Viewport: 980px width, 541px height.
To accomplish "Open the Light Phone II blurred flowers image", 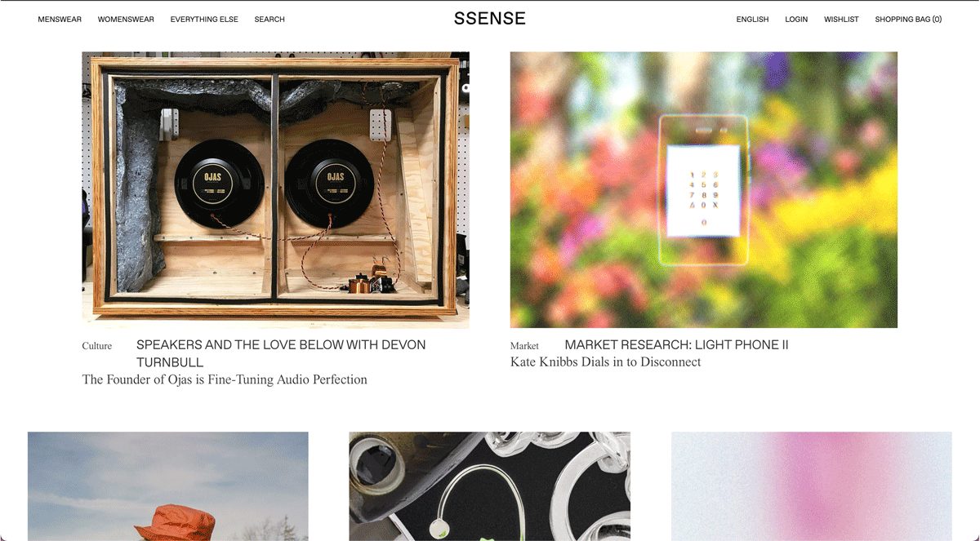I will [x=704, y=190].
